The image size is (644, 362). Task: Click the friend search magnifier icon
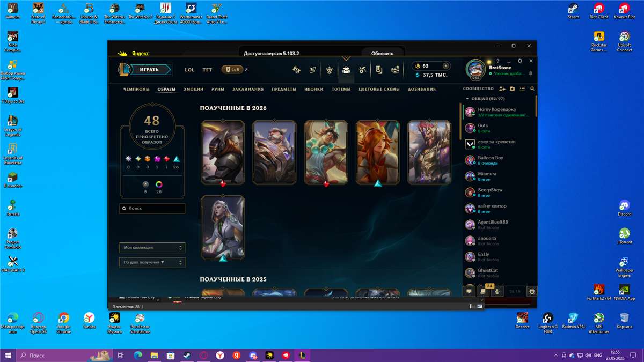(x=532, y=88)
